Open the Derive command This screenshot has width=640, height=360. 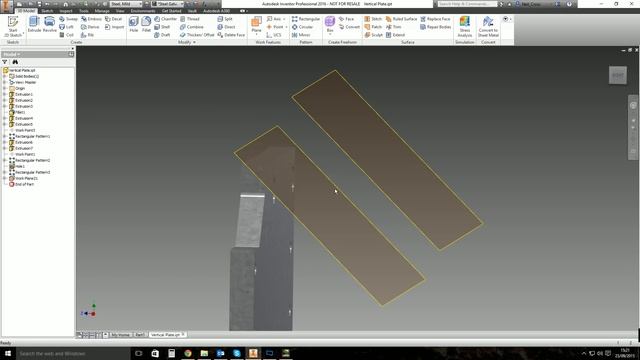pos(90,27)
